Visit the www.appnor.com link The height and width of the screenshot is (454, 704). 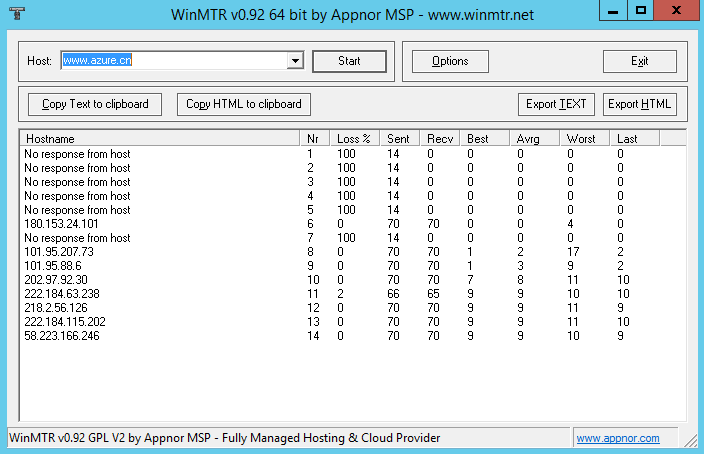(617, 438)
